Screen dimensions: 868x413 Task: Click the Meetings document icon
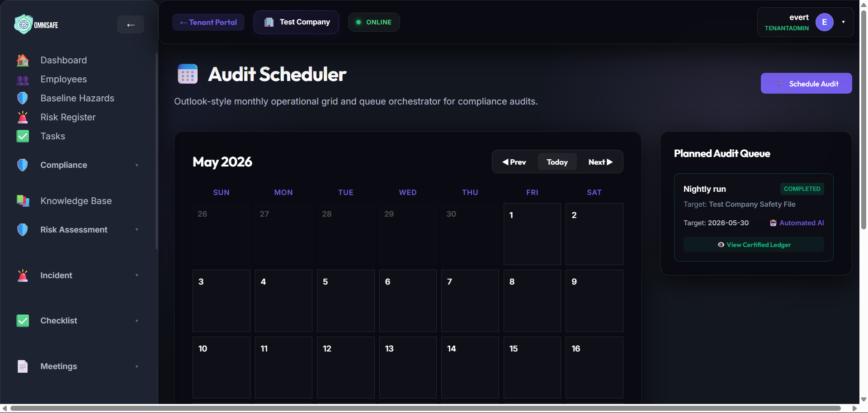tap(23, 366)
